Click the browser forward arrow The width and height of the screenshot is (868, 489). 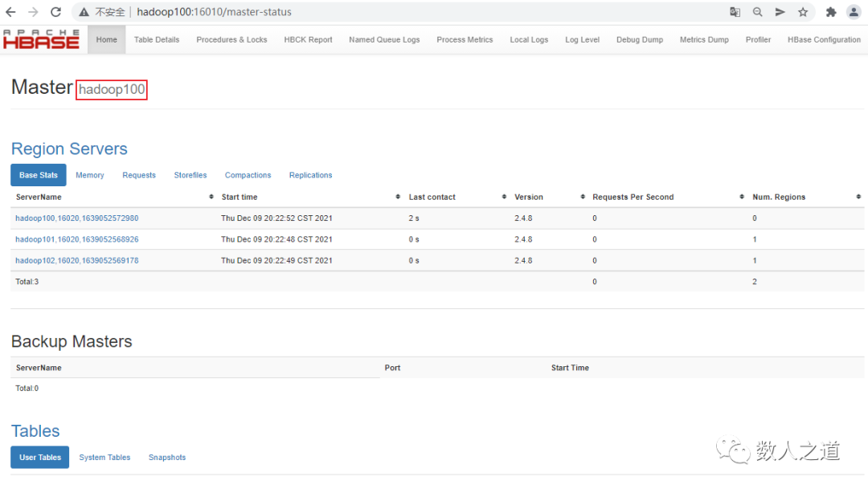(33, 11)
